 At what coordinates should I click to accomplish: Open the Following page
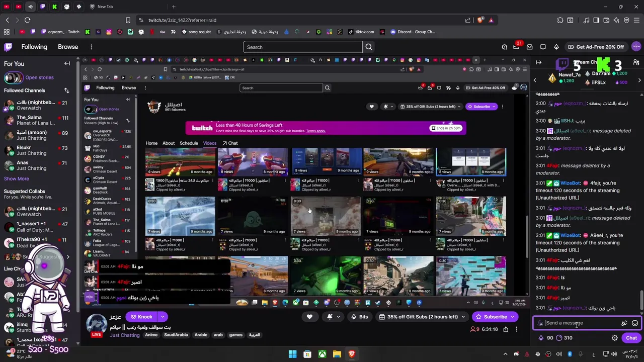coord(34,47)
